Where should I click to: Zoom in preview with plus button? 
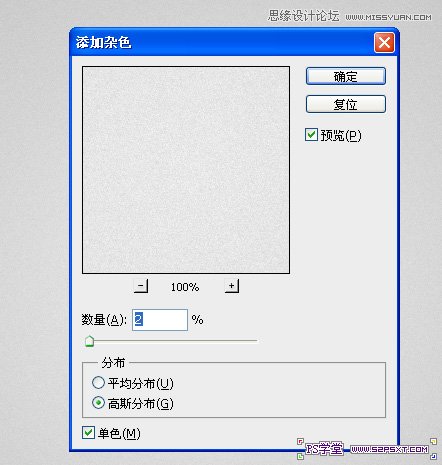click(x=232, y=286)
